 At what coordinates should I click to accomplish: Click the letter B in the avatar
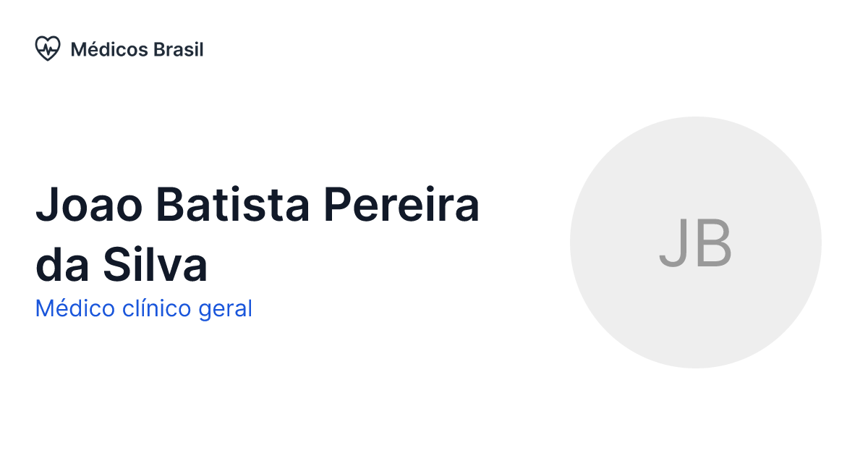[x=713, y=243]
